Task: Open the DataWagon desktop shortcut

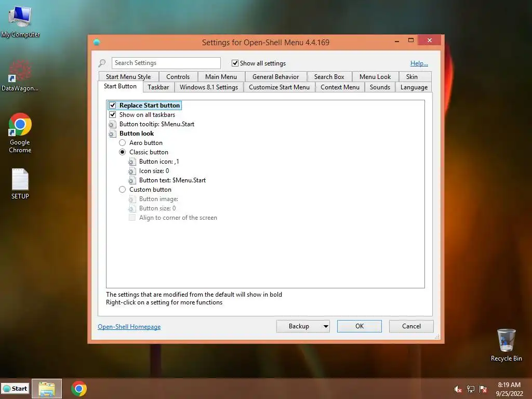Action: point(20,76)
